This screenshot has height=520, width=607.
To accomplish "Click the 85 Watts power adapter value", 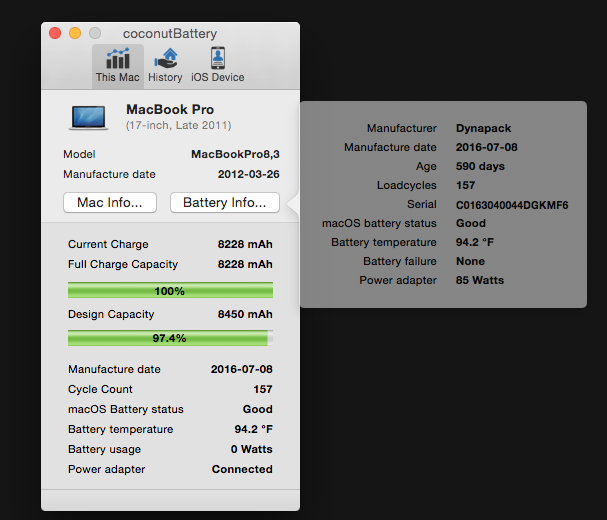I will tap(480, 280).
